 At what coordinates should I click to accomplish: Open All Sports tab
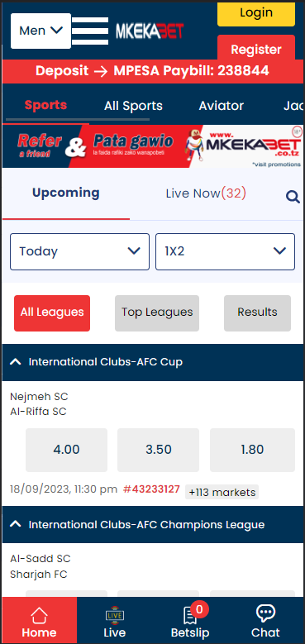133,106
